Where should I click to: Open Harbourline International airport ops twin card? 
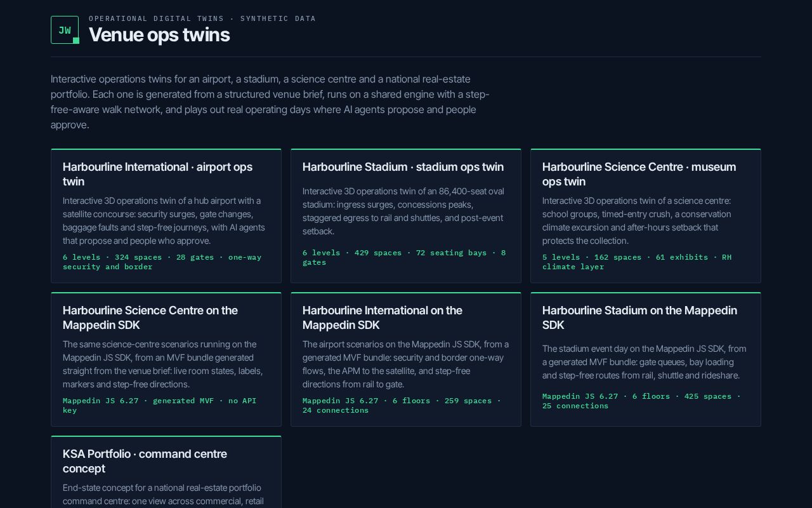point(166,216)
